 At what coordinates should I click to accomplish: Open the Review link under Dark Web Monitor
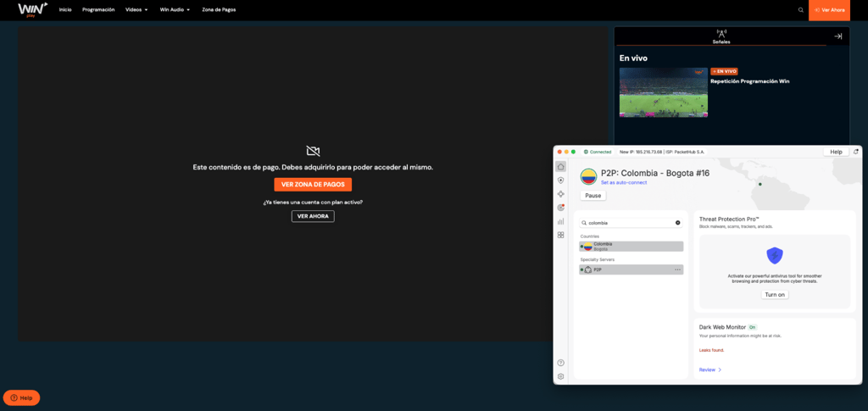(x=710, y=370)
